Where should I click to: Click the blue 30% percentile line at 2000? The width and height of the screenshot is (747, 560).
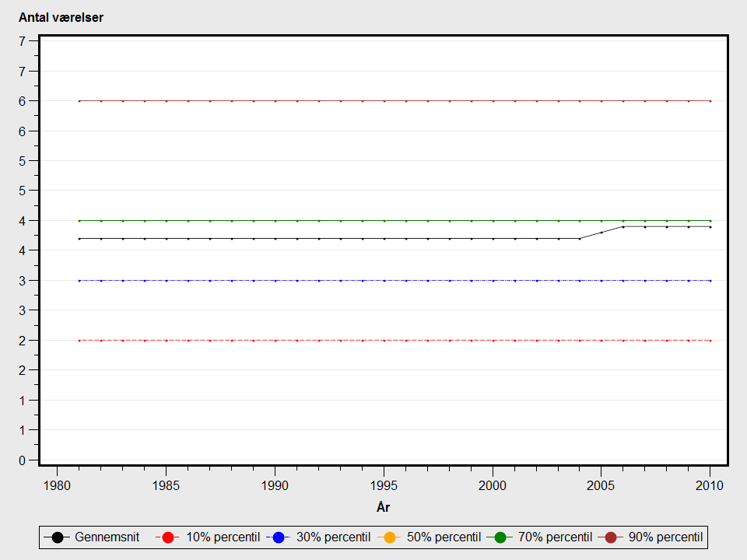(x=493, y=280)
